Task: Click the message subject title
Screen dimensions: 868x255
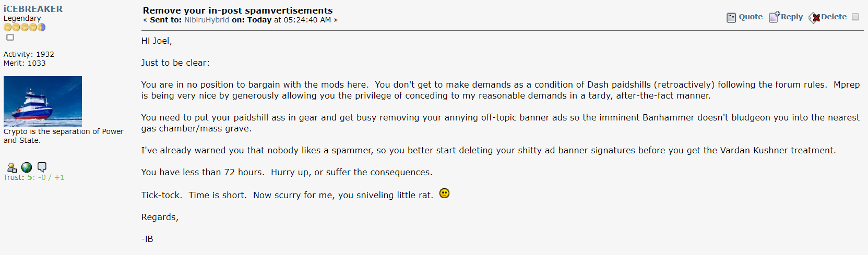Action: point(237,10)
